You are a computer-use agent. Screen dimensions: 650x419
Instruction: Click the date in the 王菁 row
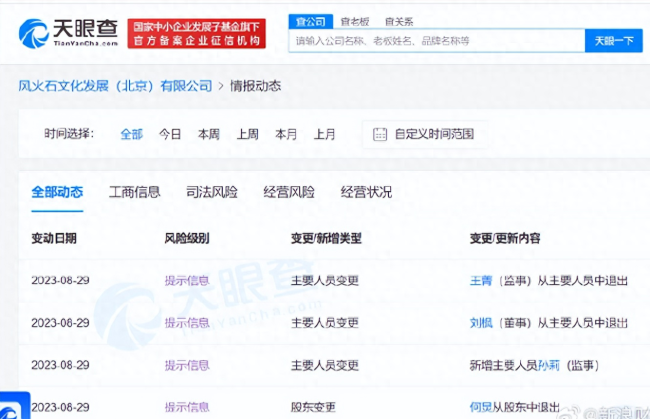pos(61,281)
